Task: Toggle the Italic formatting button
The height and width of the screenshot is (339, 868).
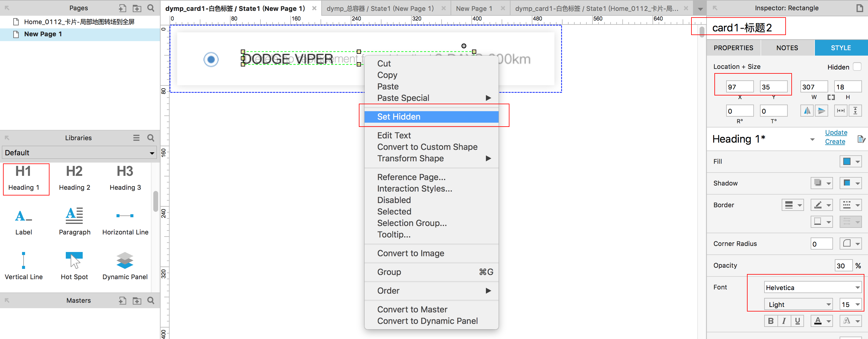Action: click(x=784, y=321)
